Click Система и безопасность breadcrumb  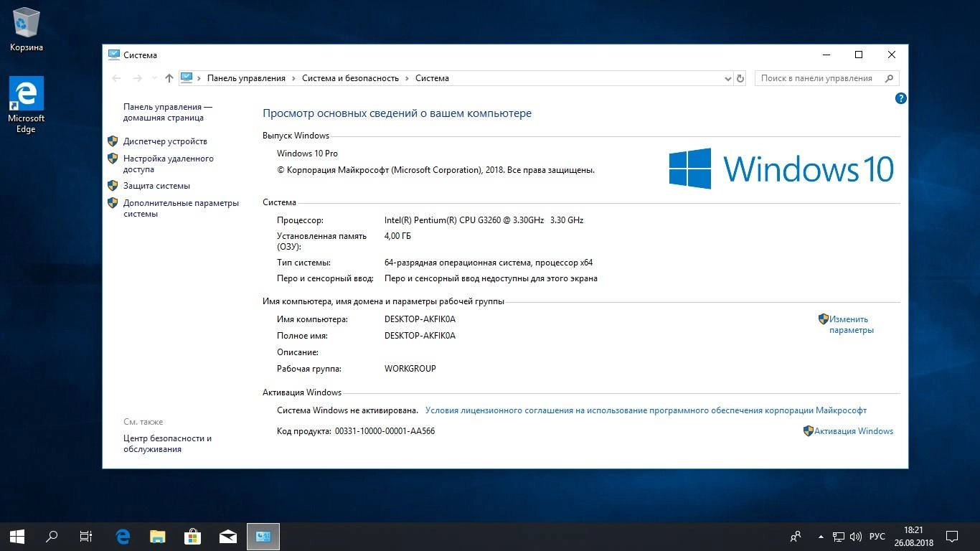pos(350,78)
